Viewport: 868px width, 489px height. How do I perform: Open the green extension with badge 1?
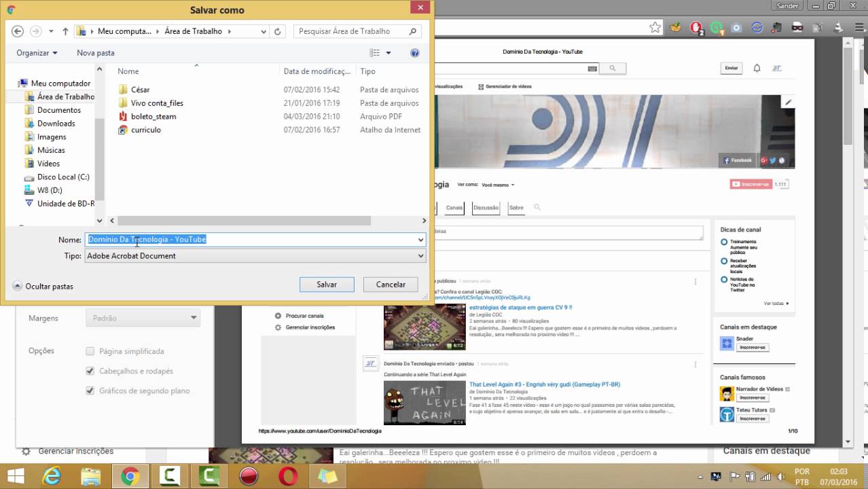717,28
